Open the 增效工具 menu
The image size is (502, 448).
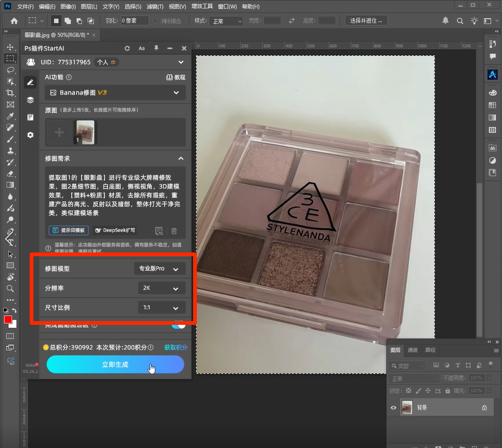point(202,6)
